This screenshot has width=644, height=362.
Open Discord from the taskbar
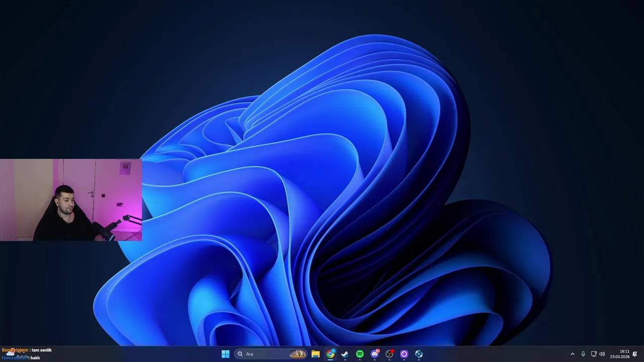tap(374, 354)
